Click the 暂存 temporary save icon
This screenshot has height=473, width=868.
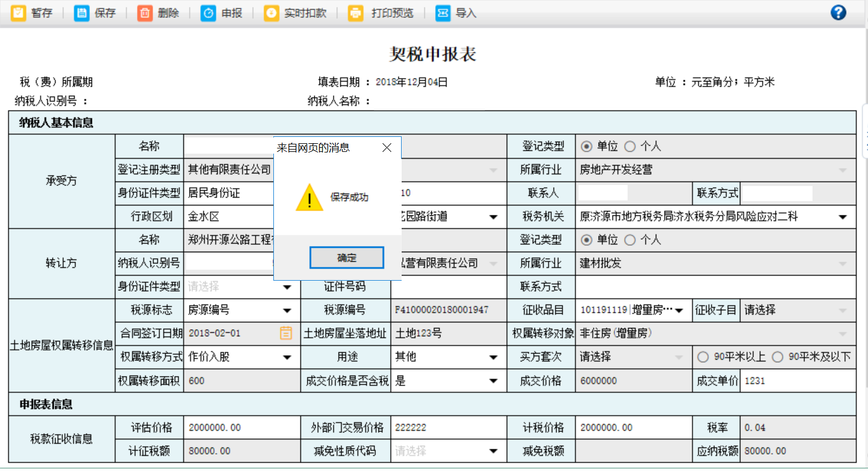[18, 13]
